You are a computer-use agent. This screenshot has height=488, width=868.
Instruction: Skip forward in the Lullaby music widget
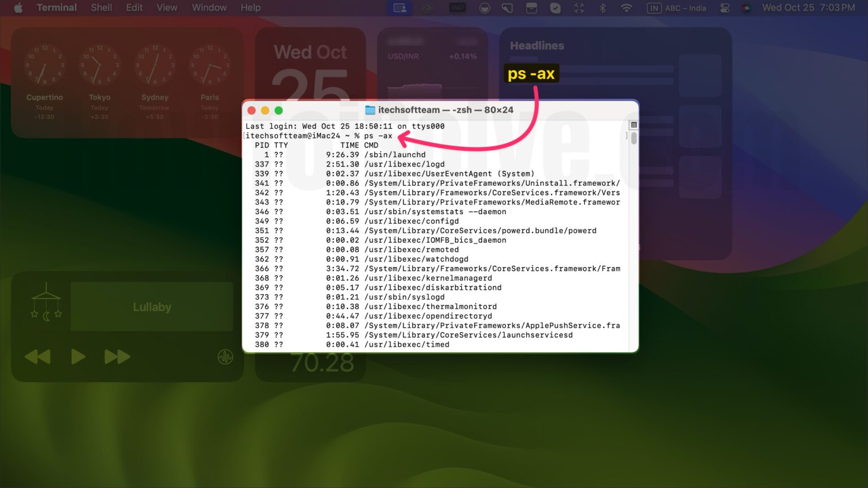pyautogui.click(x=117, y=357)
